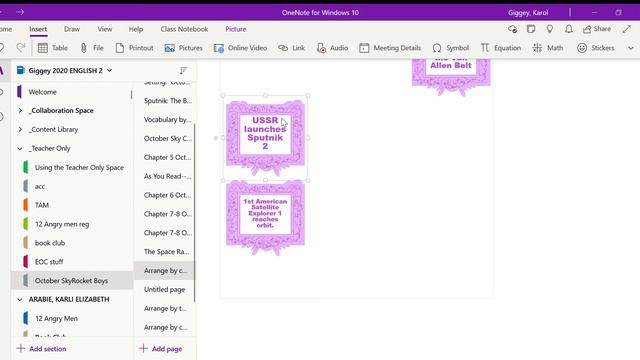The width and height of the screenshot is (640, 360).
Task: Sort pages using the sort icon
Action: [183, 70]
